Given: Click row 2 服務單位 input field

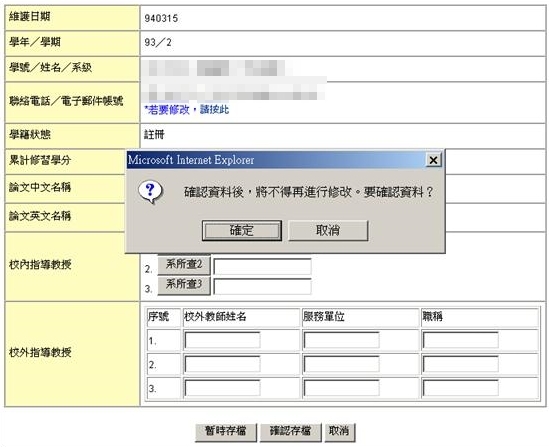Looking at the screenshot, I should tap(341, 364).
